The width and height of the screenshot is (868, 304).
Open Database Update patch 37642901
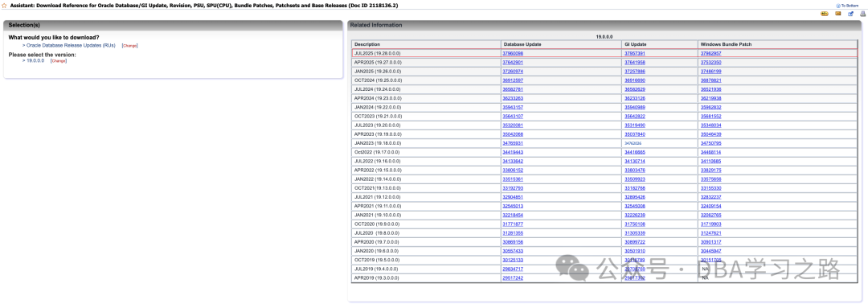(513, 62)
